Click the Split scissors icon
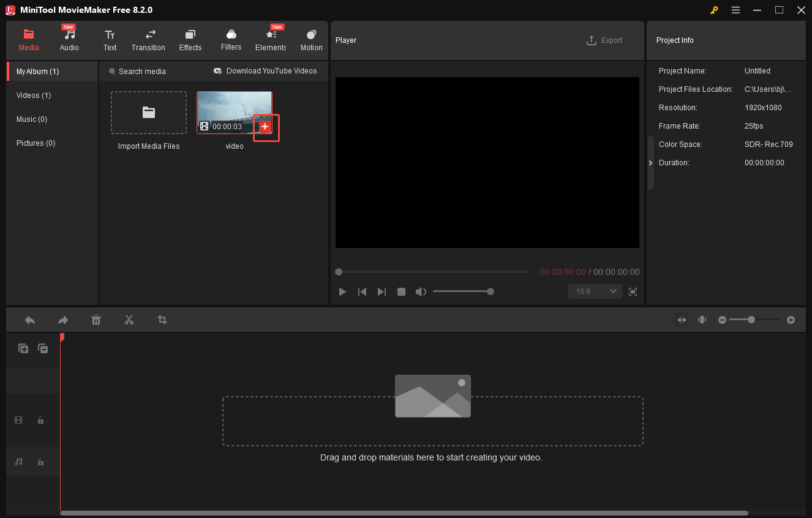The image size is (812, 518). (129, 320)
